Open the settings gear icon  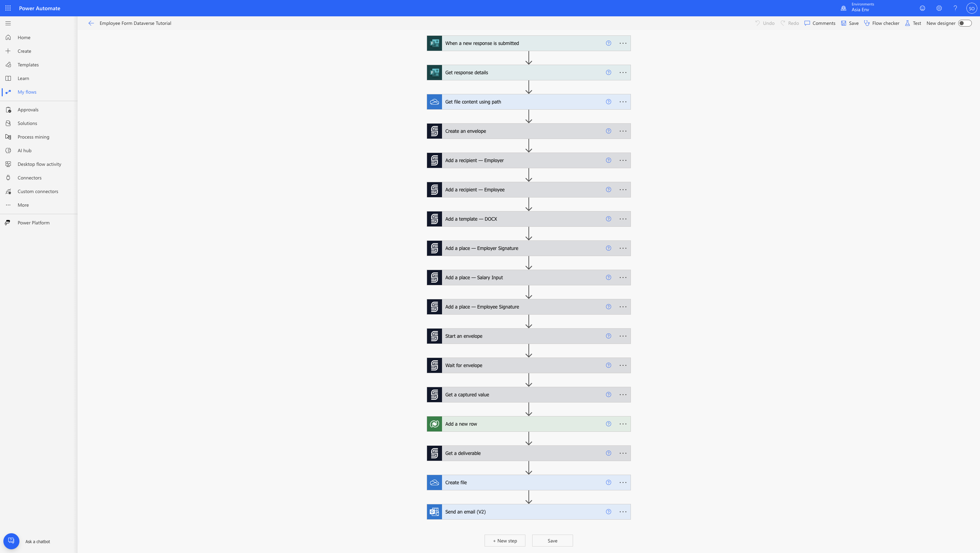pyautogui.click(x=939, y=8)
